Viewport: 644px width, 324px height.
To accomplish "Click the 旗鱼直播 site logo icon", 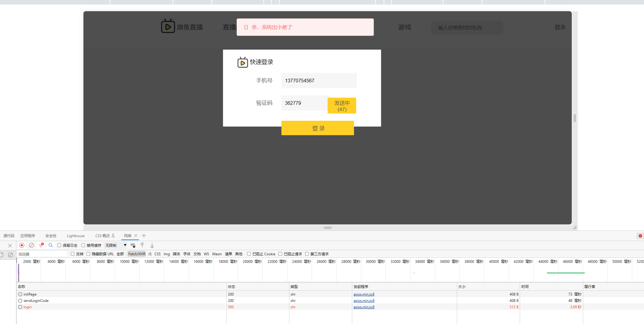I will click(x=168, y=26).
